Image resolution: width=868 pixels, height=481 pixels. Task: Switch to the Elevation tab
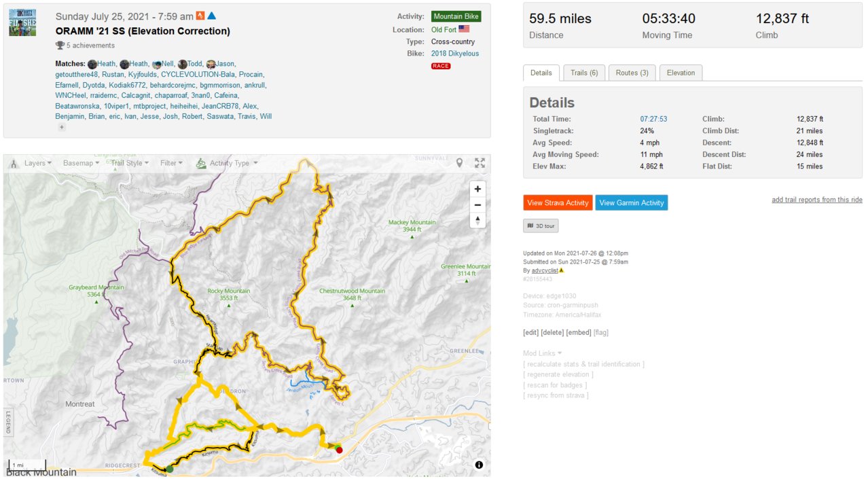[x=681, y=73]
